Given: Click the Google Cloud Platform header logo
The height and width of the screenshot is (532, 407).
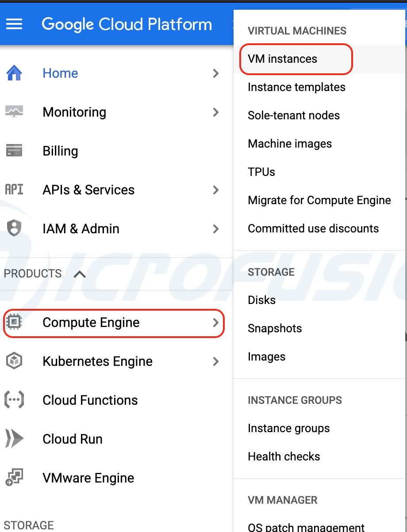Looking at the screenshot, I should [x=127, y=24].
